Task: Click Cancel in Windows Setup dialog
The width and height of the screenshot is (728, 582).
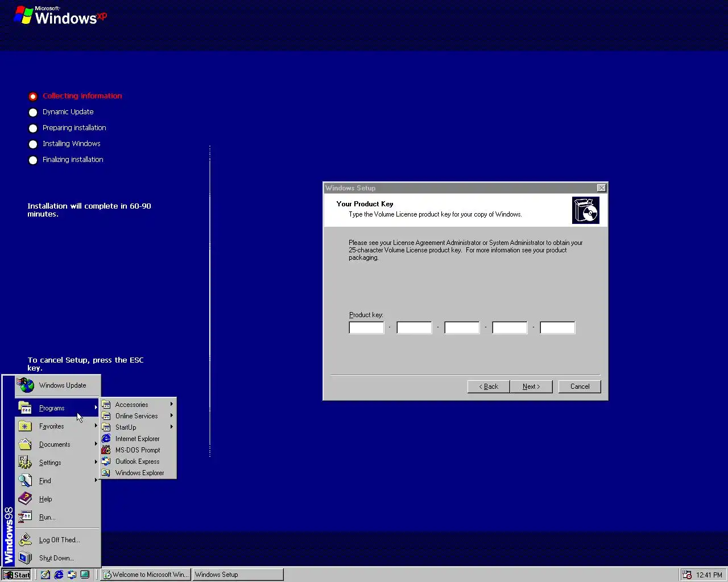Action: coord(580,386)
